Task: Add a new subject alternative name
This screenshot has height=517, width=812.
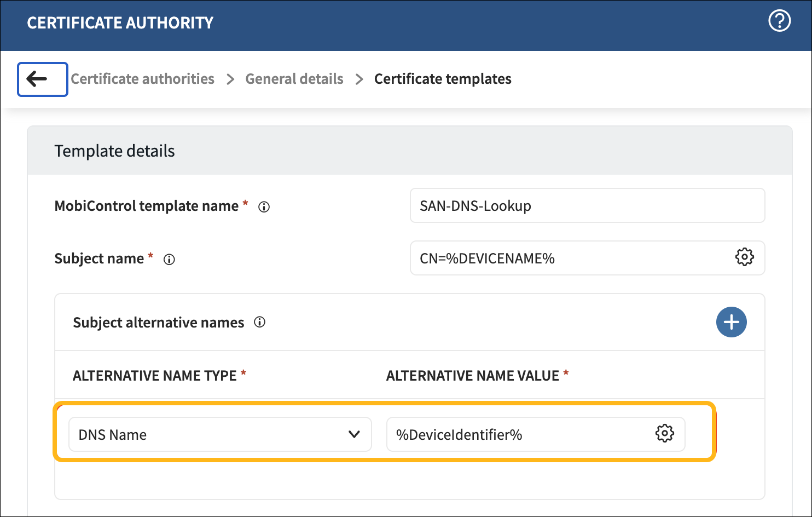Action: [731, 322]
